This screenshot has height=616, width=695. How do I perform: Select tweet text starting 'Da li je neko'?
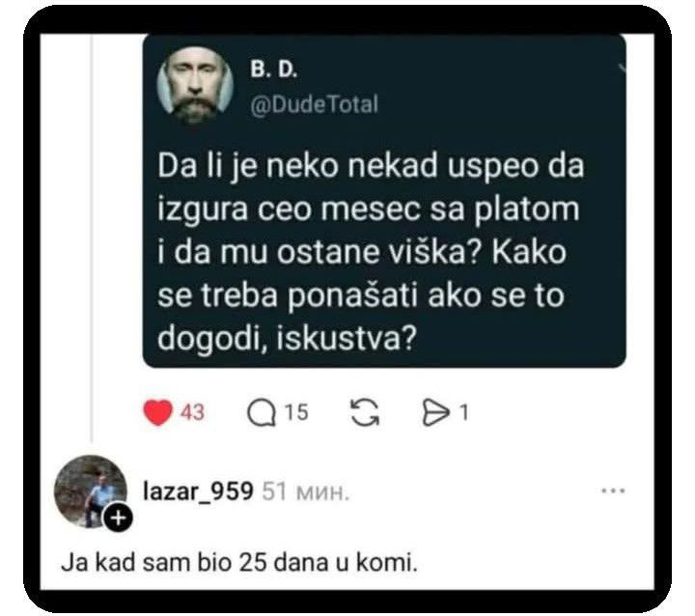point(371,251)
